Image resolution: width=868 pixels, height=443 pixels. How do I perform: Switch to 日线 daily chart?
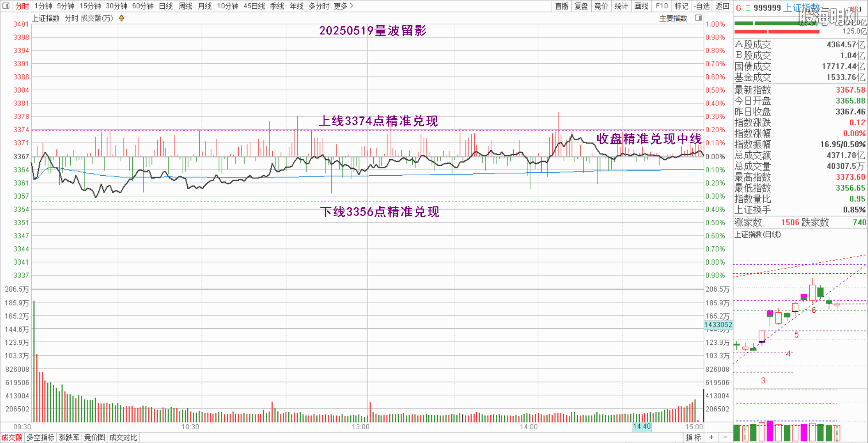pos(166,6)
